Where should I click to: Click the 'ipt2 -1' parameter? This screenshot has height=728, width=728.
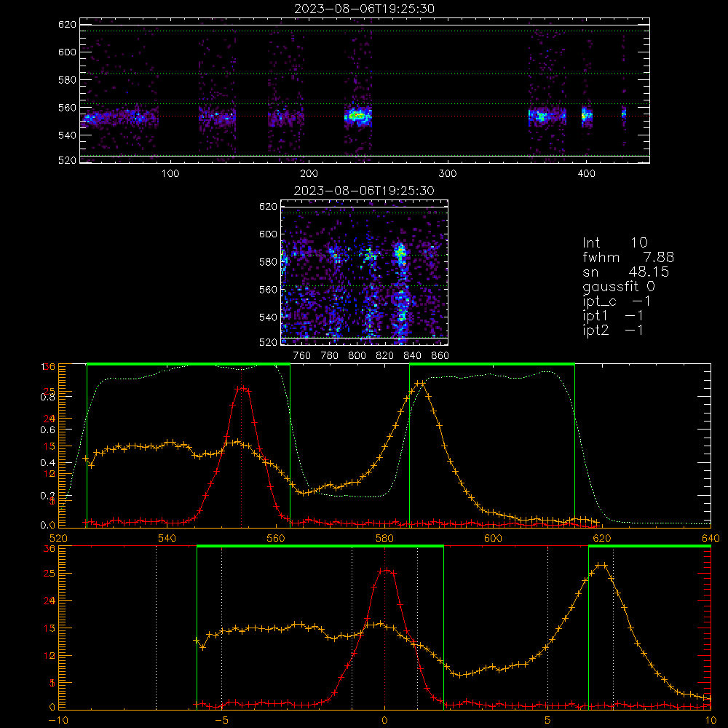pyautogui.click(x=613, y=330)
